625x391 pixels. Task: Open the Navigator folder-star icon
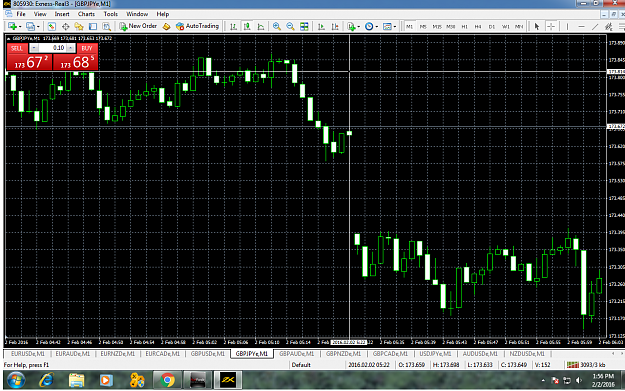(x=79, y=26)
